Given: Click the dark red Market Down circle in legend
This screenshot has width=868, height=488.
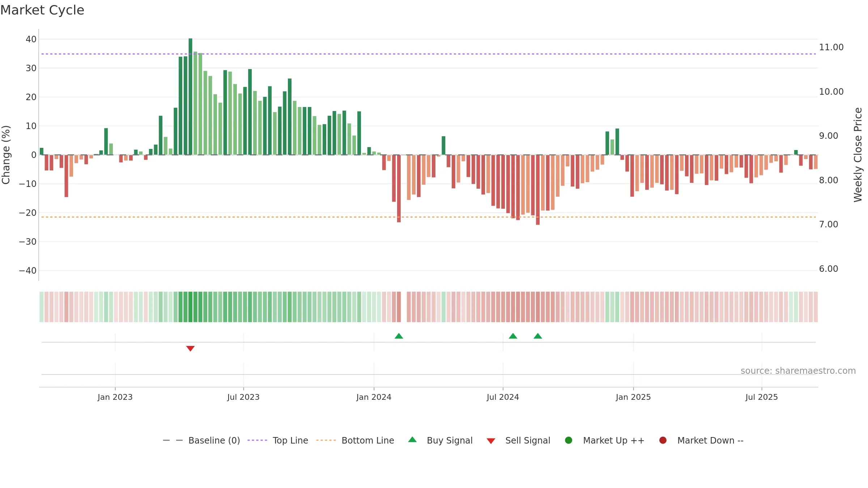Looking at the screenshot, I should coord(663,440).
